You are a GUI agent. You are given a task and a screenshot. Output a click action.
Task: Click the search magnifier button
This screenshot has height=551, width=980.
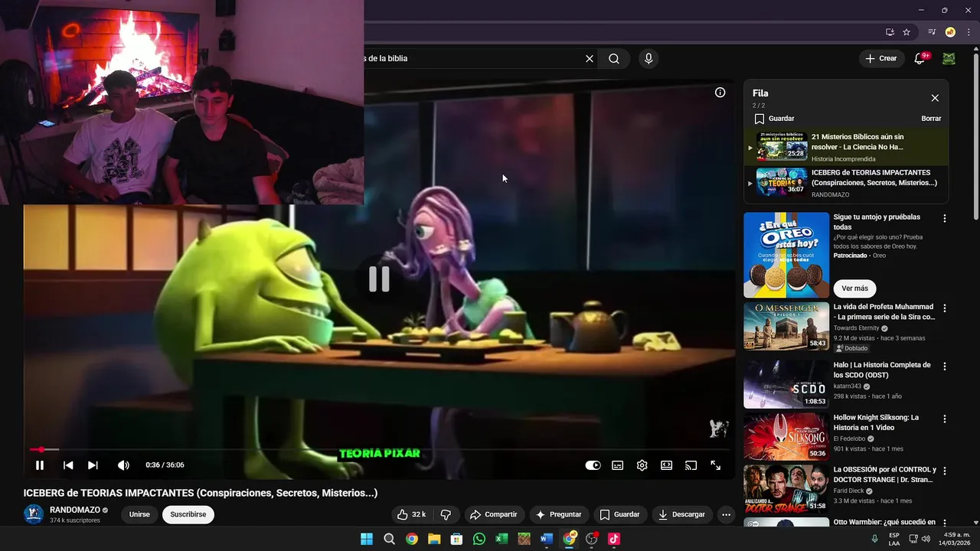click(x=614, y=58)
